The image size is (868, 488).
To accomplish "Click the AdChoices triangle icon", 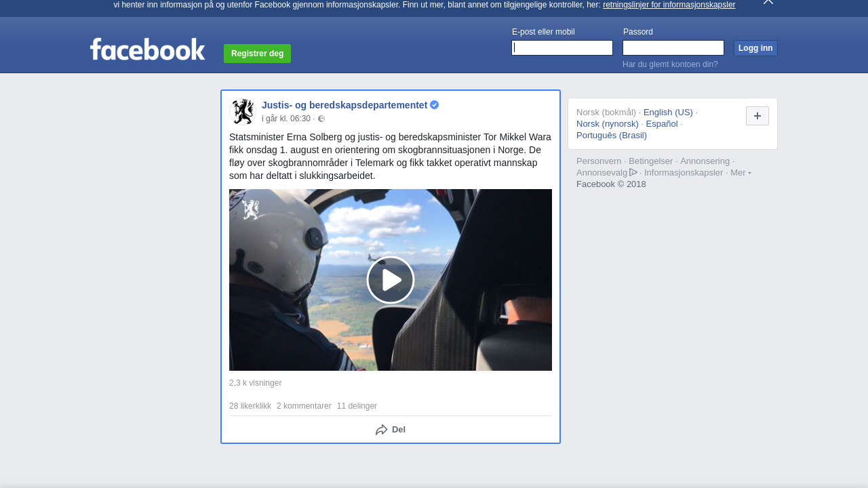I will coord(633,172).
